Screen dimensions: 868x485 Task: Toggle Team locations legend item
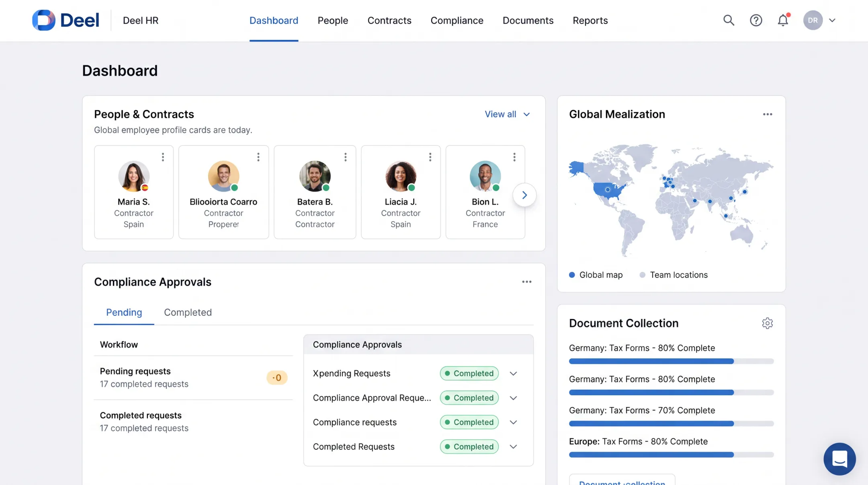click(x=674, y=275)
